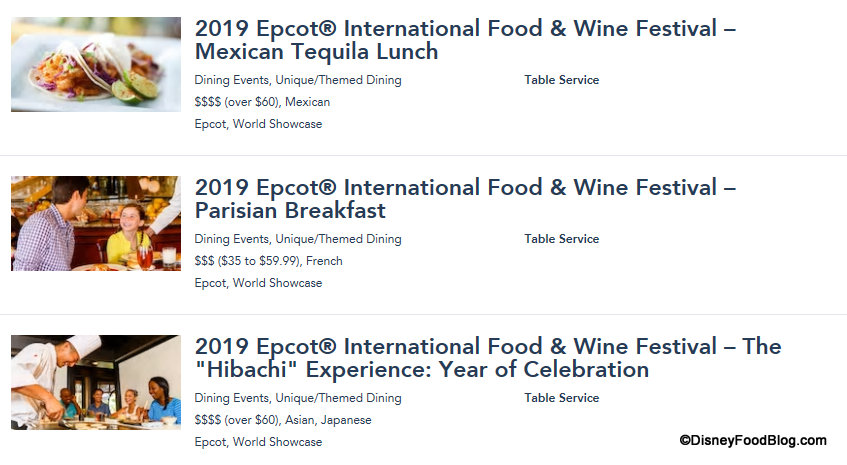Click Dining Events text under Parisian Breakfast
Screen dimensions: 847x465
[230, 239]
